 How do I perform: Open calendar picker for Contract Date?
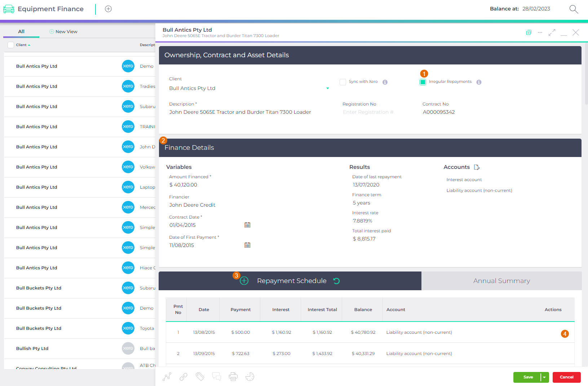point(247,225)
